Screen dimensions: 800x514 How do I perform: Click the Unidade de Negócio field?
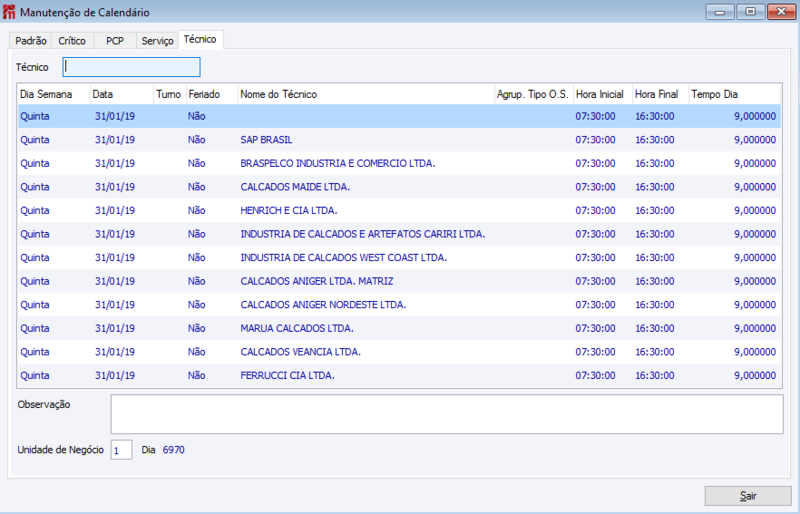point(121,450)
